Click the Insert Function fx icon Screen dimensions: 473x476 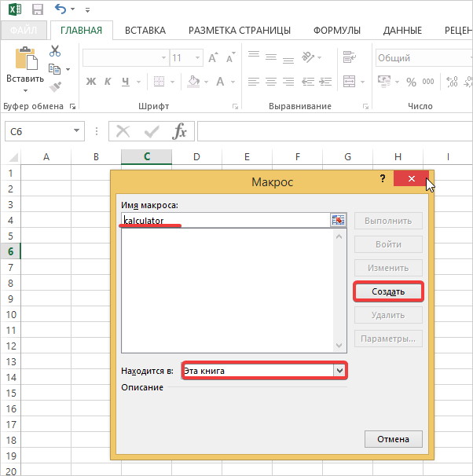click(180, 131)
